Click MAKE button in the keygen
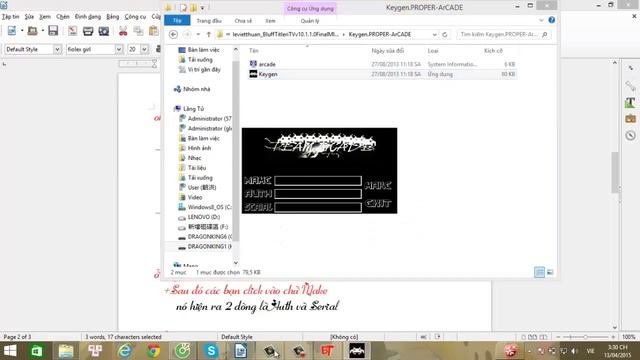The image size is (640, 360). click(378, 186)
